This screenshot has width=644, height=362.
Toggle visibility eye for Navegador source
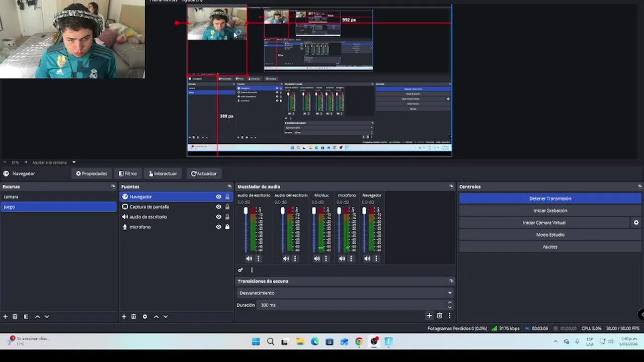point(218,197)
